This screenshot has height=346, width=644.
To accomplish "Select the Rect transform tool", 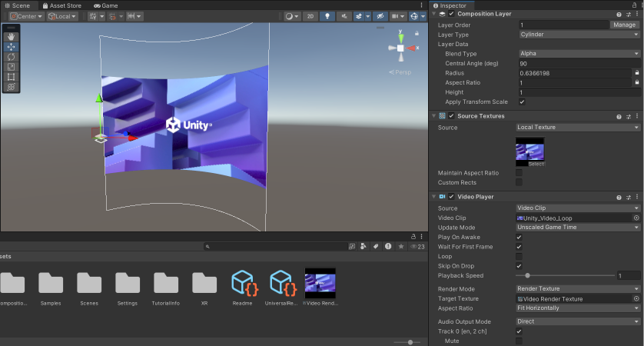I will pyautogui.click(x=12, y=77).
